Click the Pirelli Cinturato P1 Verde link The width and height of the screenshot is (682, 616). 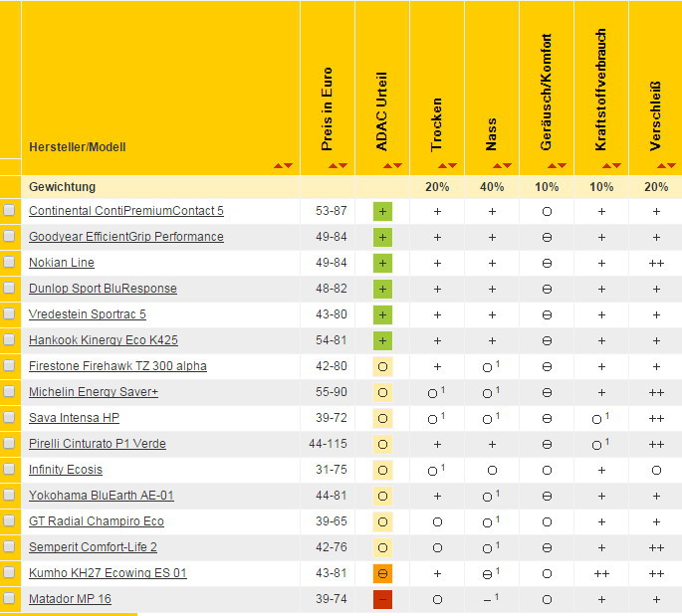pyautogui.click(x=97, y=444)
